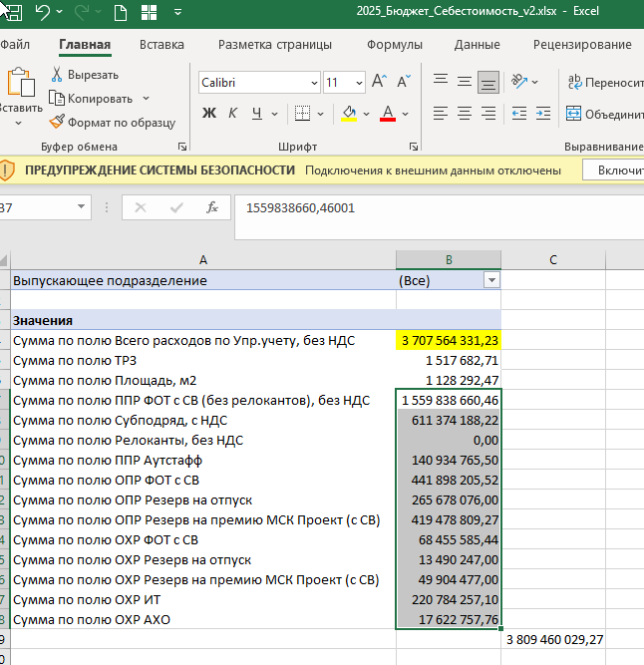Click the Включить button in security warning
Screen dimensions: 644x665
click(x=618, y=170)
